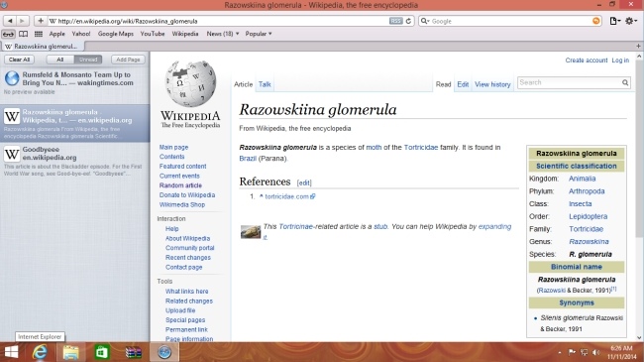
Task: Click the scrollbar down arrow
Action: (x=639, y=338)
